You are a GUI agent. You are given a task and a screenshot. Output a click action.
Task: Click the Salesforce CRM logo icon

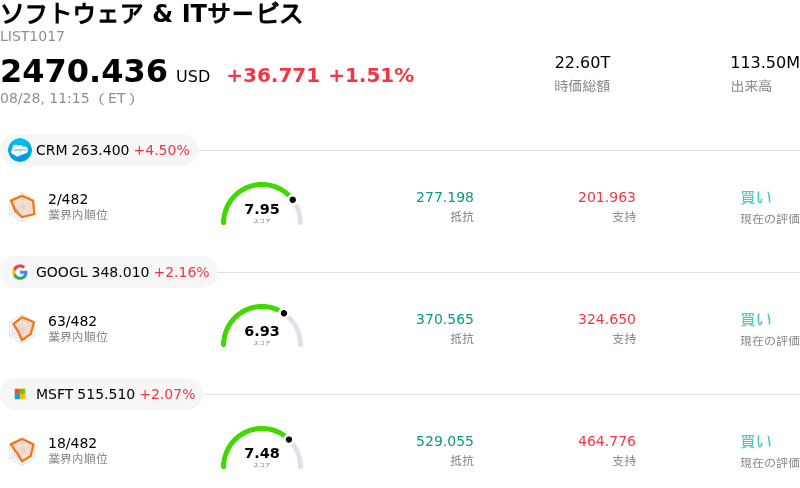click(20, 150)
